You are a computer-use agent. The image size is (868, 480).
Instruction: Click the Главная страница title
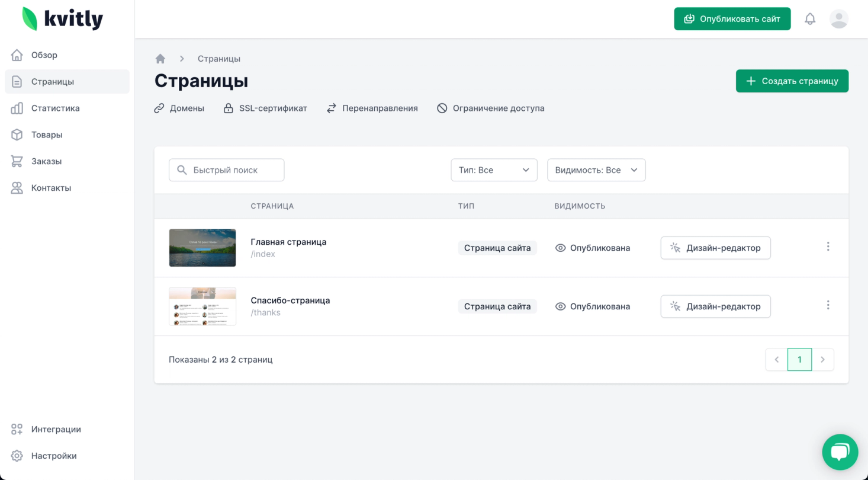(x=288, y=242)
